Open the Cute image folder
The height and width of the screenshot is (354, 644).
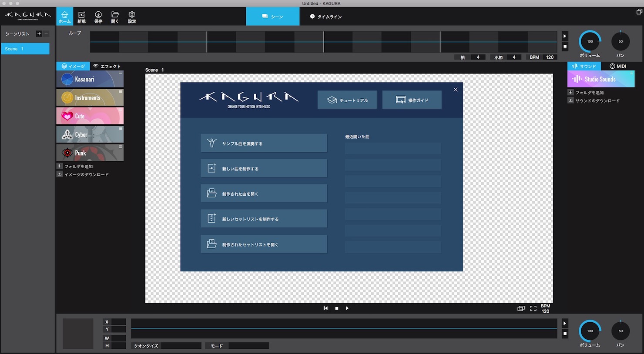[x=90, y=116]
